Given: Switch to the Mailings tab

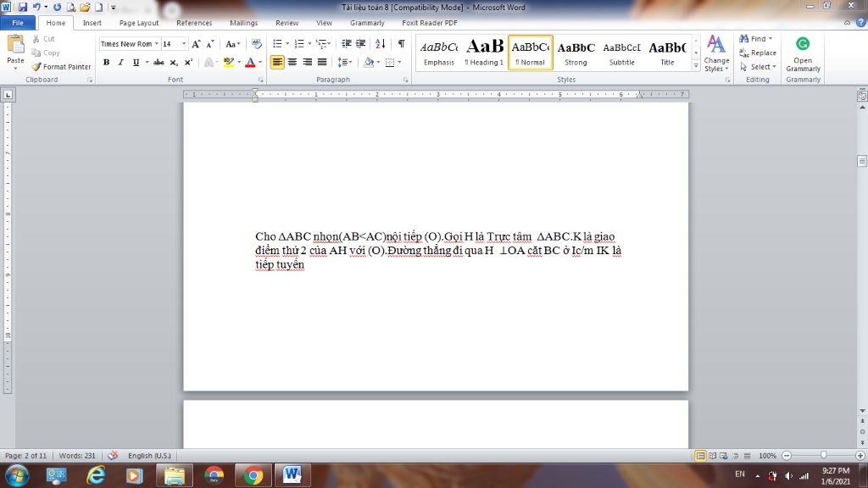Looking at the screenshot, I should pos(243,23).
